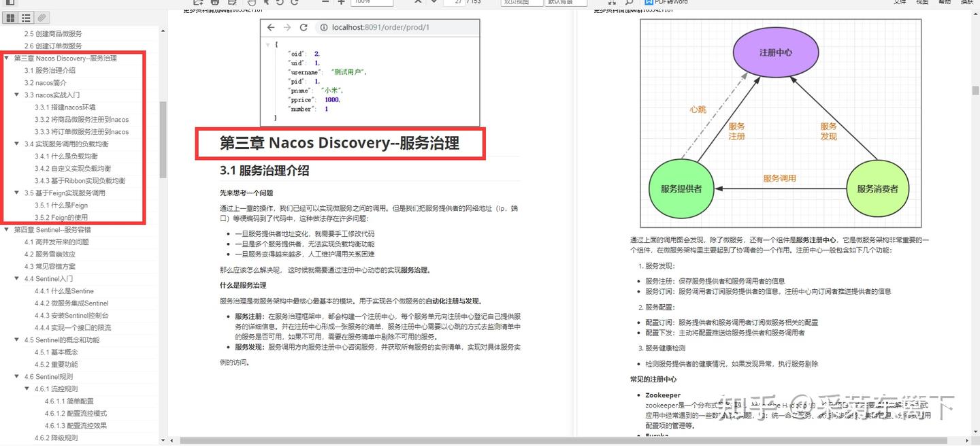Select 3.5.2 Feign的使用 bookmark
The width and height of the screenshot is (980, 447).
(61, 218)
